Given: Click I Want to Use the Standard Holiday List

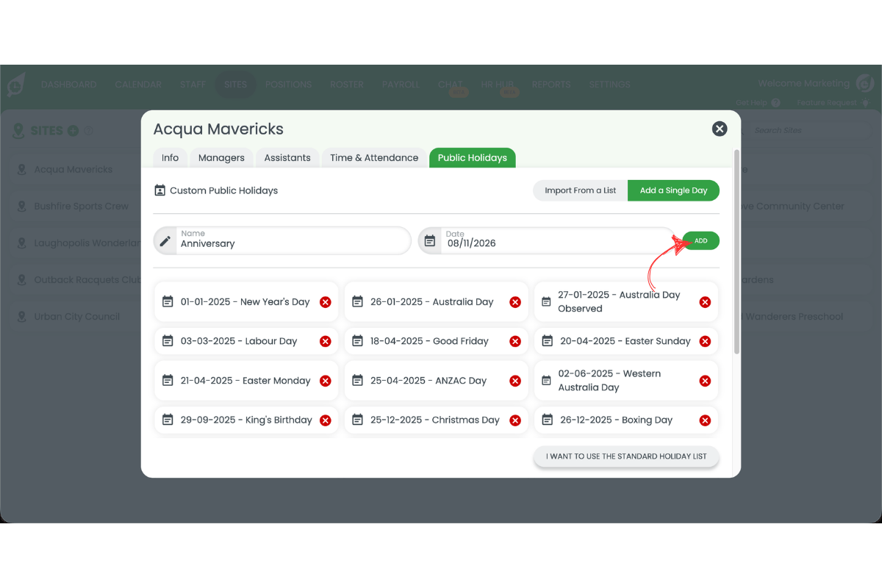Looking at the screenshot, I should click(626, 456).
